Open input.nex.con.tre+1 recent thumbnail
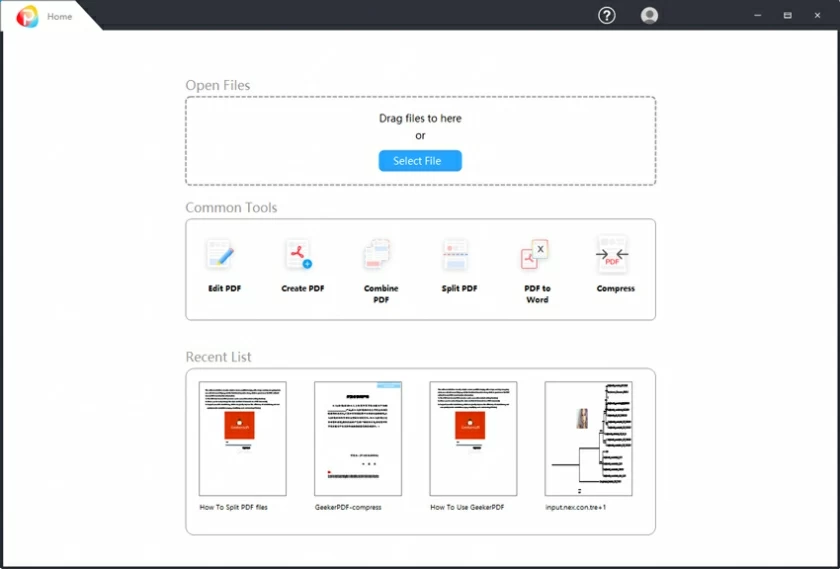The width and height of the screenshot is (840, 569). click(x=588, y=438)
